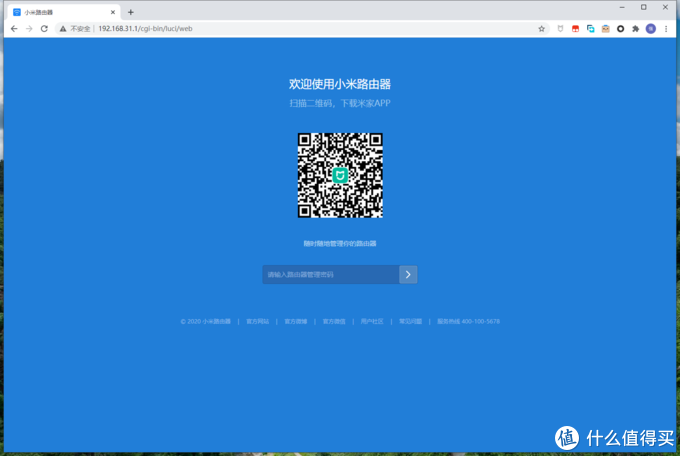Open the 官方微博 footer link
Viewport: 680px width, 456px height.
[296, 321]
